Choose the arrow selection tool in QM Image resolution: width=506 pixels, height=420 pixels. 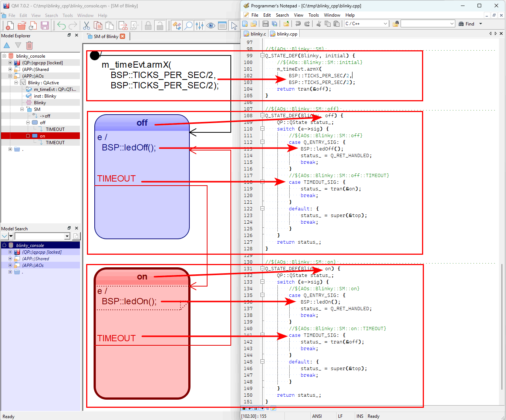(233, 25)
